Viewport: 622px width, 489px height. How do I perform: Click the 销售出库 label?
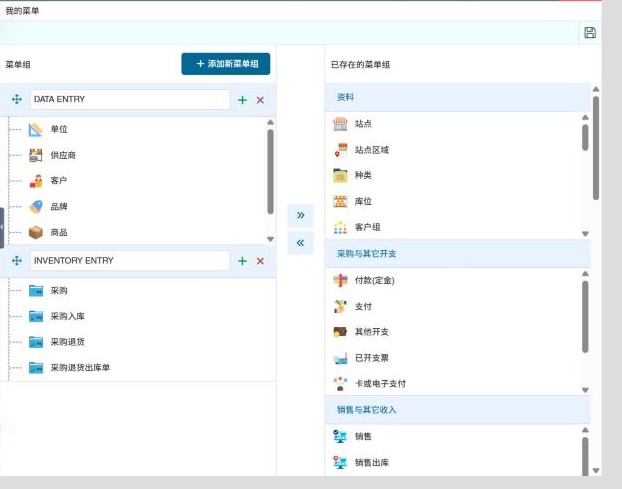[372, 462]
